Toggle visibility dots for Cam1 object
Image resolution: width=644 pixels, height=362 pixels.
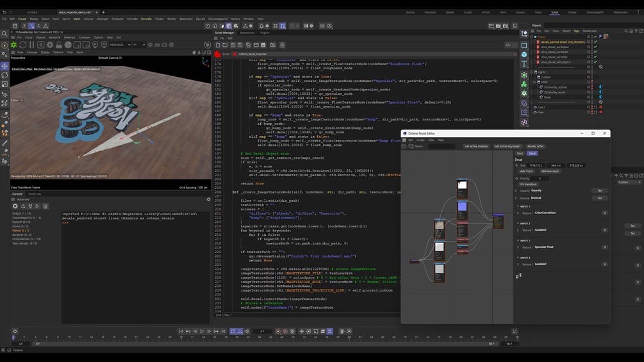point(591,107)
